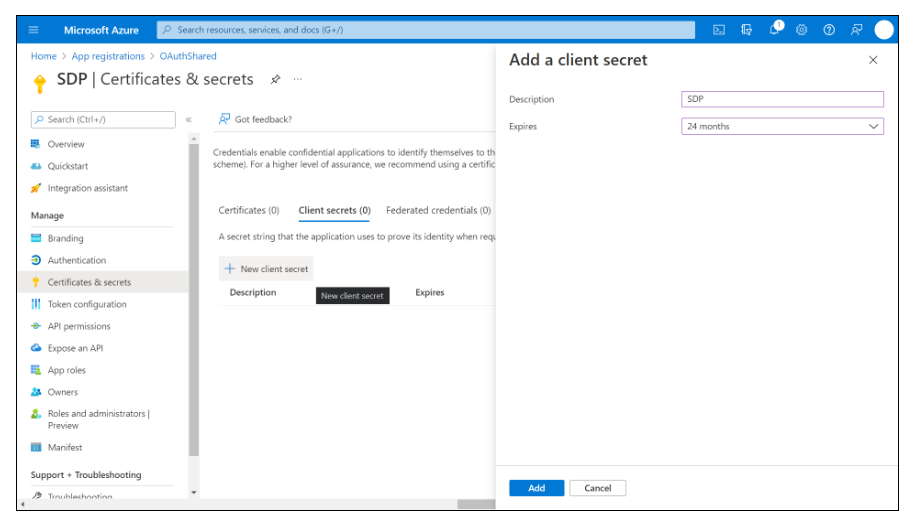Open the directory and subscription filter icon

coord(746,30)
